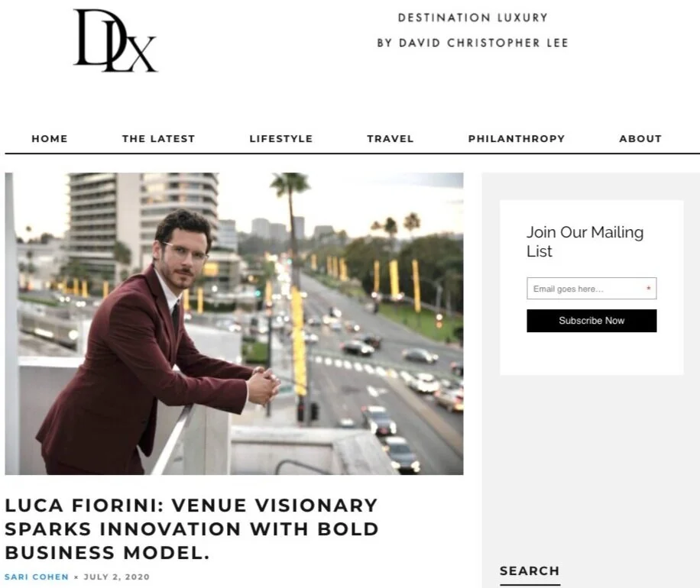Click the email input field
Image resolution: width=700 pixels, height=588 pixels.
click(x=591, y=289)
